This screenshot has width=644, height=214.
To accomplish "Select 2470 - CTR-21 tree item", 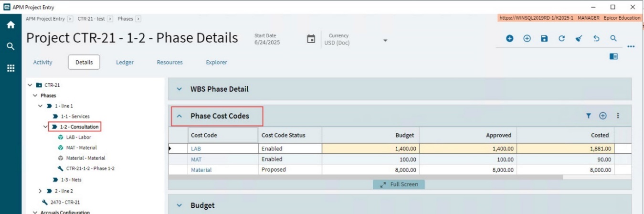I will [x=64, y=202].
